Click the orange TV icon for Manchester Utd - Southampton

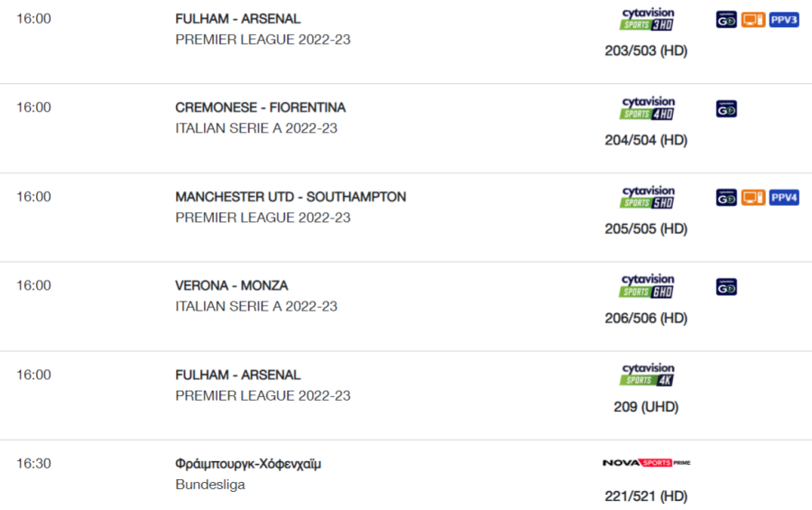click(753, 198)
